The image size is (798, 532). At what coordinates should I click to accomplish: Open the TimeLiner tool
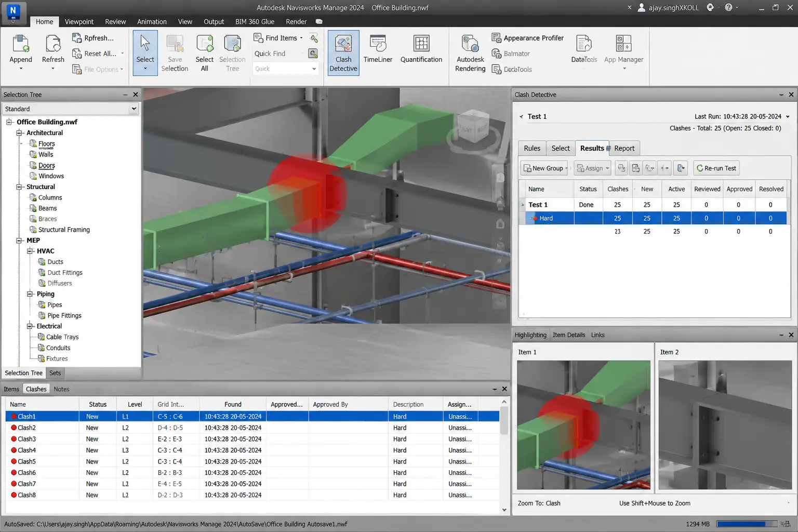click(x=378, y=49)
